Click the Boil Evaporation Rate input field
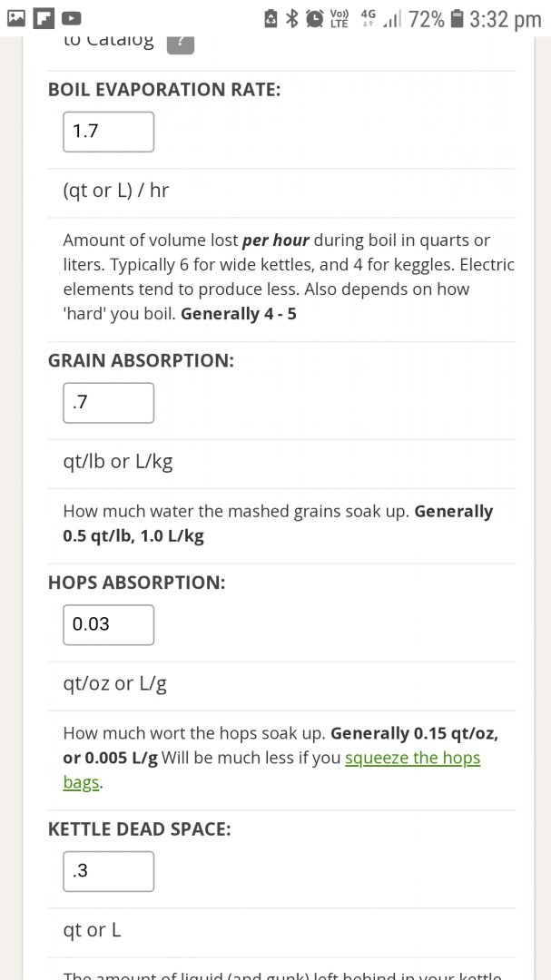Screen dimensions: 551x980 point(108,132)
